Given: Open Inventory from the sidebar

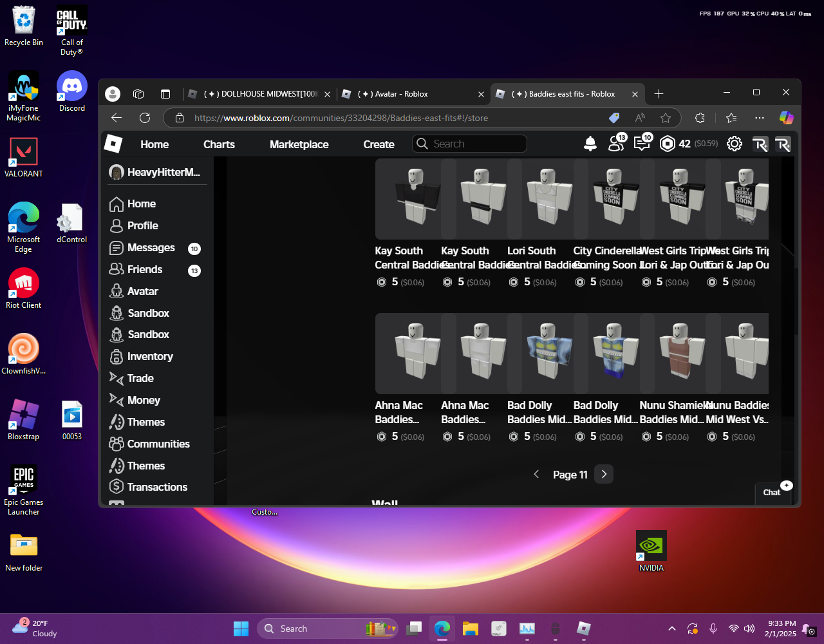Looking at the screenshot, I should tap(149, 357).
